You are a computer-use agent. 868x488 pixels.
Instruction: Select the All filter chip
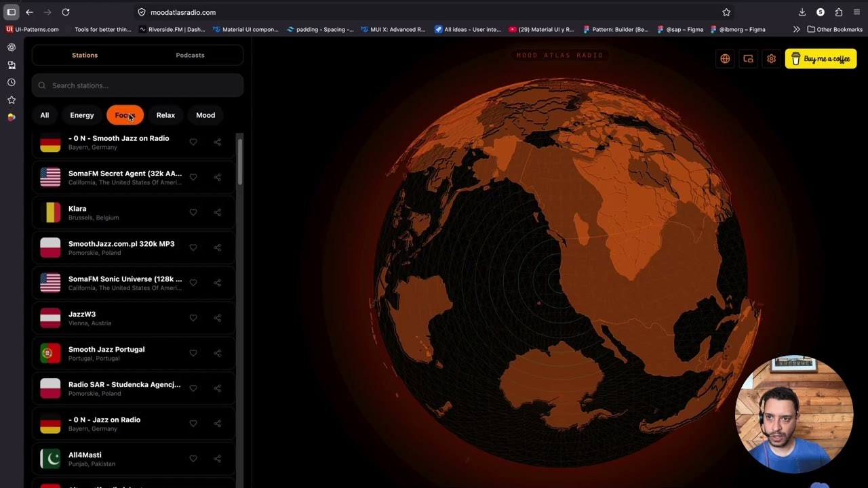click(45, 115)
